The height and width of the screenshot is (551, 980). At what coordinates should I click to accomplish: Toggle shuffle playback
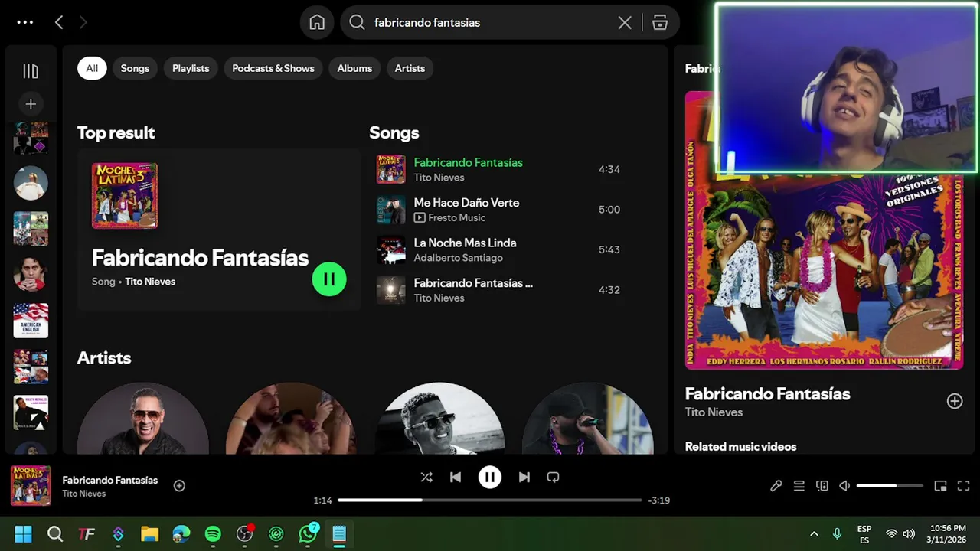(426, 477)
